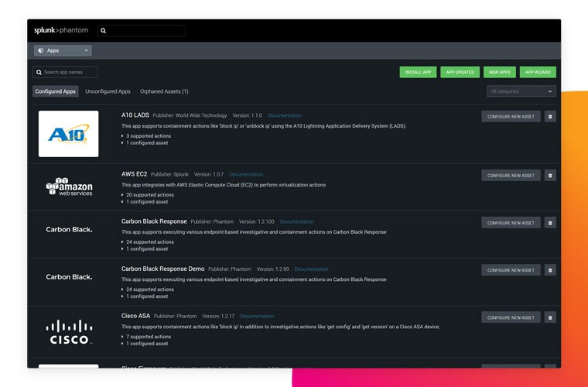588x387 pixels.
Task: Click the Cisco logo
Action: pyautogui.click(x=70, y=332)
